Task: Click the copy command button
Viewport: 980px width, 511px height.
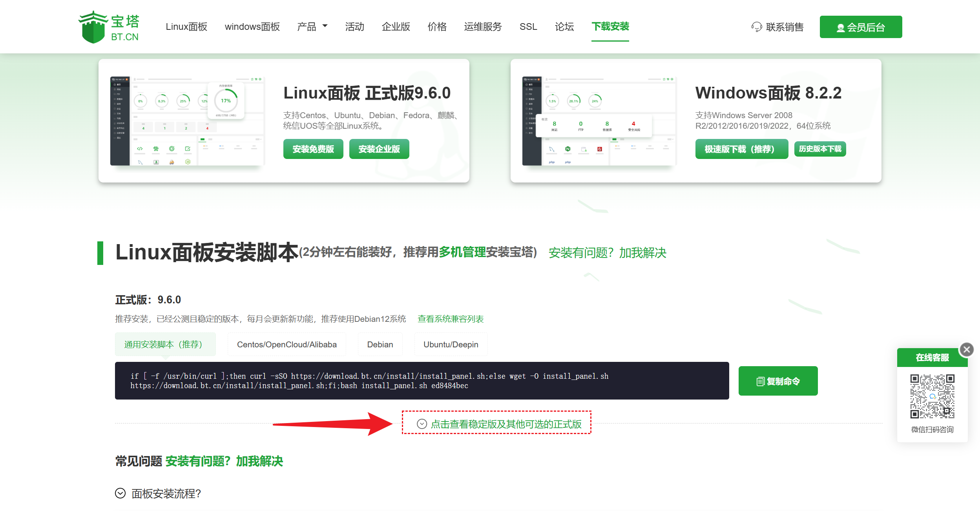Action: click(777, 381)
